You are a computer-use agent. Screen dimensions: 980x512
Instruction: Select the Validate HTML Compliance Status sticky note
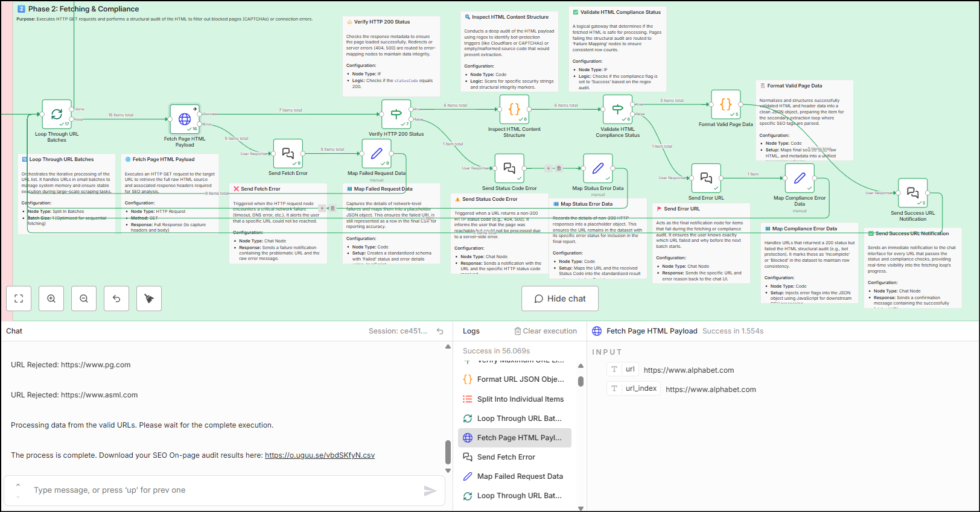click(618, 49)
